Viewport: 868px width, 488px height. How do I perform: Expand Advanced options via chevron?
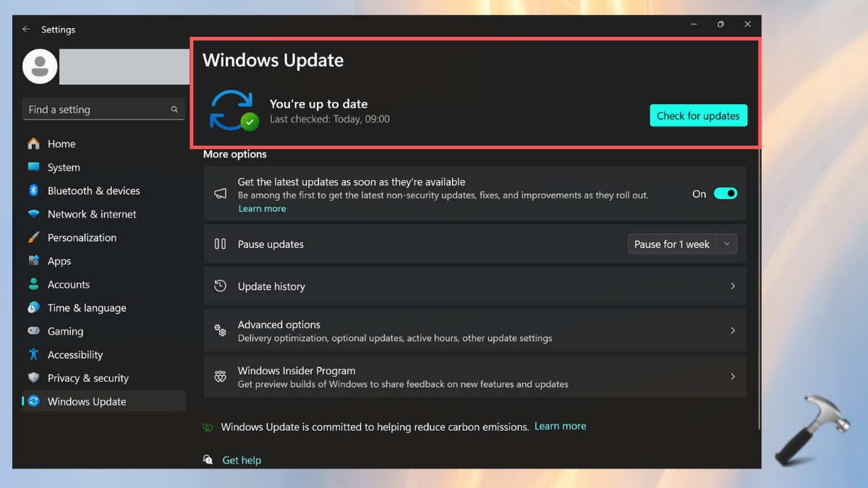733,330
